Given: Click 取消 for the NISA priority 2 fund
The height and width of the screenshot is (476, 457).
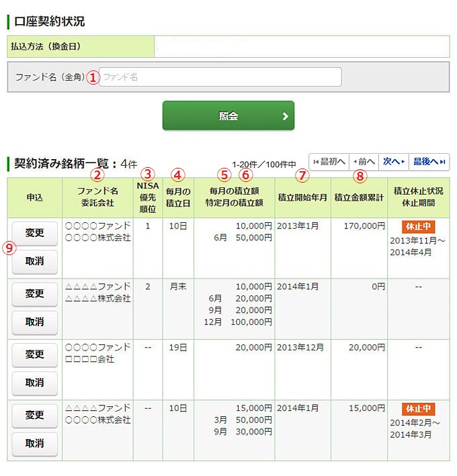Looking at the screenshot, I should [x=35, y=322].
